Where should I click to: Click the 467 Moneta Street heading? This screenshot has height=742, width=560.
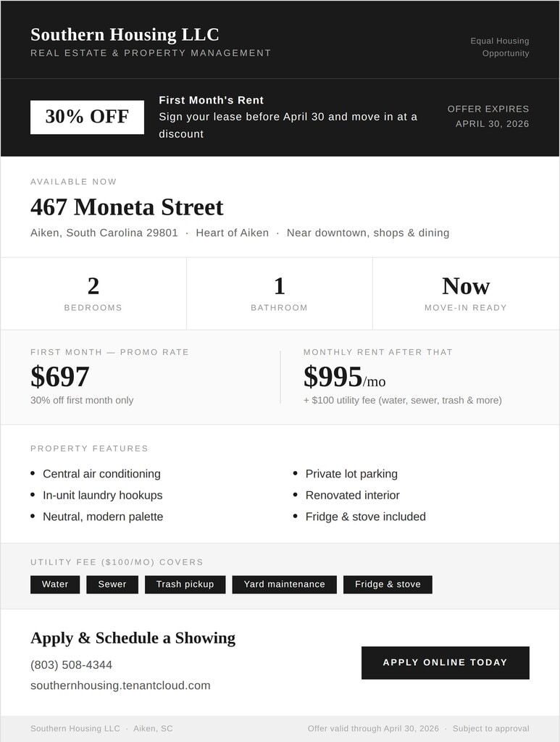pos(127,207)
